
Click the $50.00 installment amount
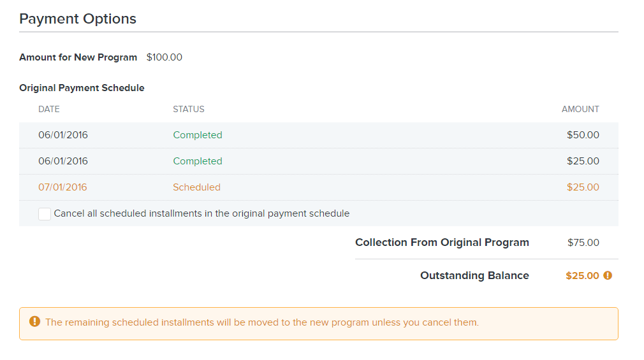point(583,135)
